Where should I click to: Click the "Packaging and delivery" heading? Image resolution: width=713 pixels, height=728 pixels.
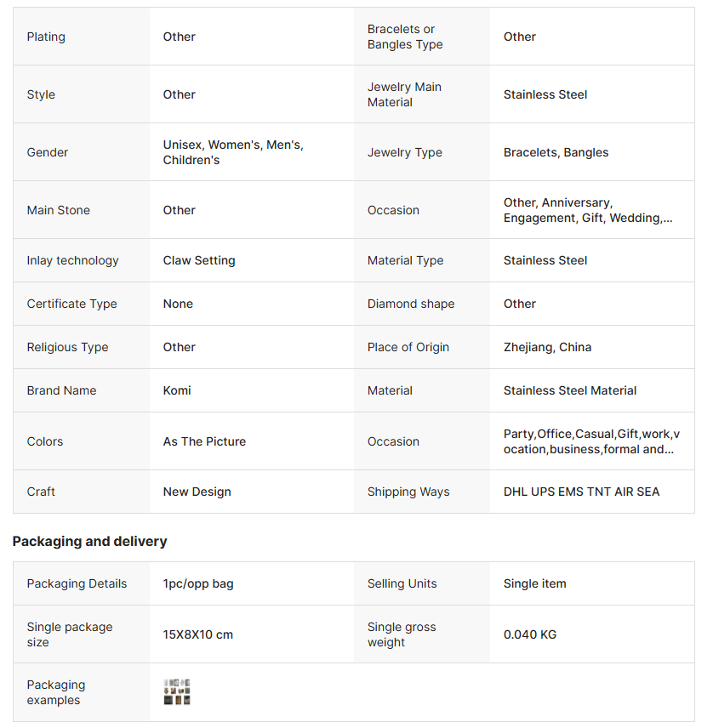(89, 542)
